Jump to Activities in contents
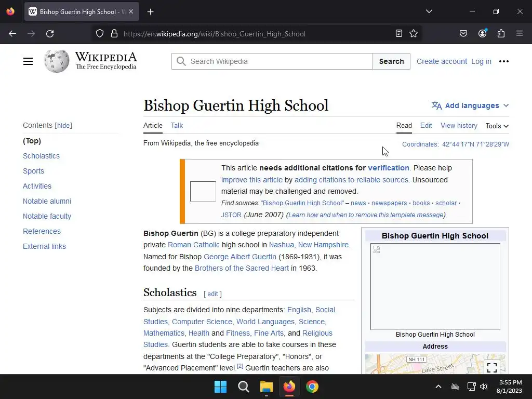Image resolution: width=532 pixels, height=399 pixels. pyautogui.click(x=37, y=186)
